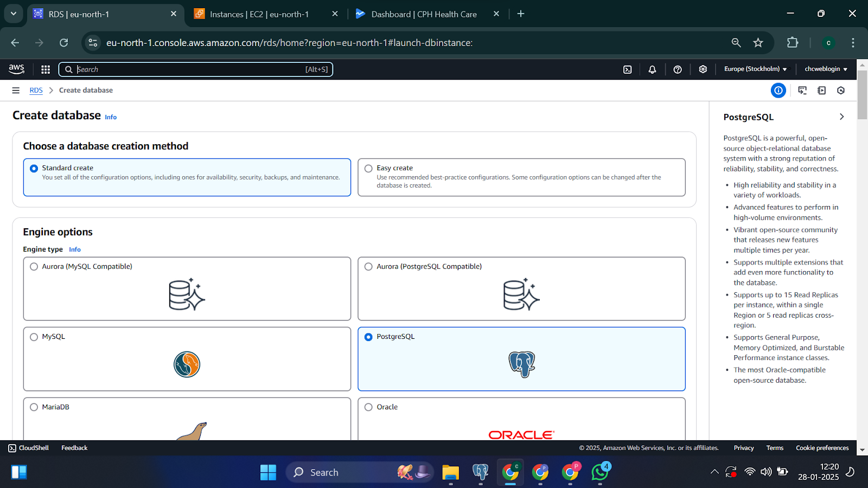This screenshot has width=868, height=488.
Task: Open the Info link beside Create database
Action: 111,117
